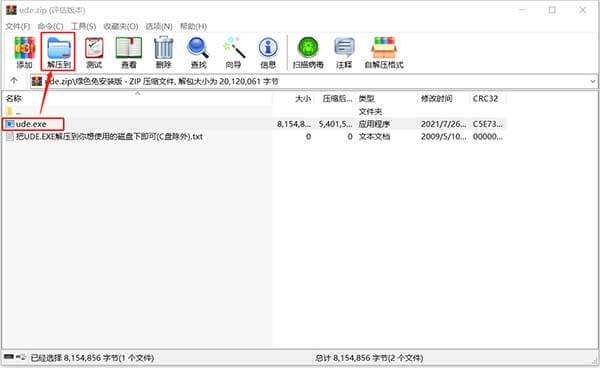Image resolution: width=600 pixels, height=368 pixels.
Task: Click the 扫描病毒 (Scan virus) icon
Action: [x=308, y=52]
